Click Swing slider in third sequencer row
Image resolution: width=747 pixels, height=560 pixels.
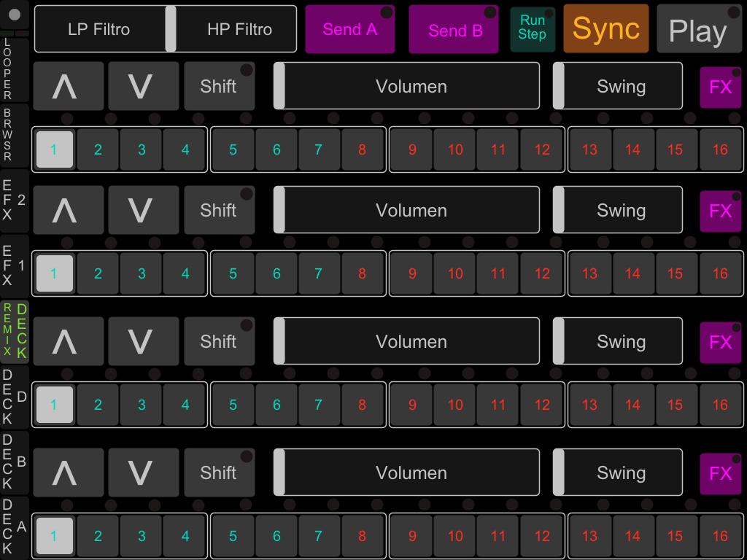[617, 341]
